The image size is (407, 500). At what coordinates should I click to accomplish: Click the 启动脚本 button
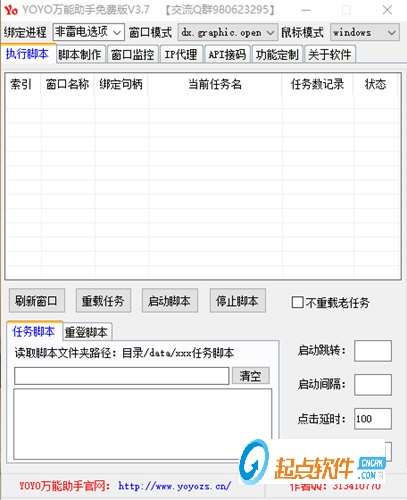pos(170,301)
